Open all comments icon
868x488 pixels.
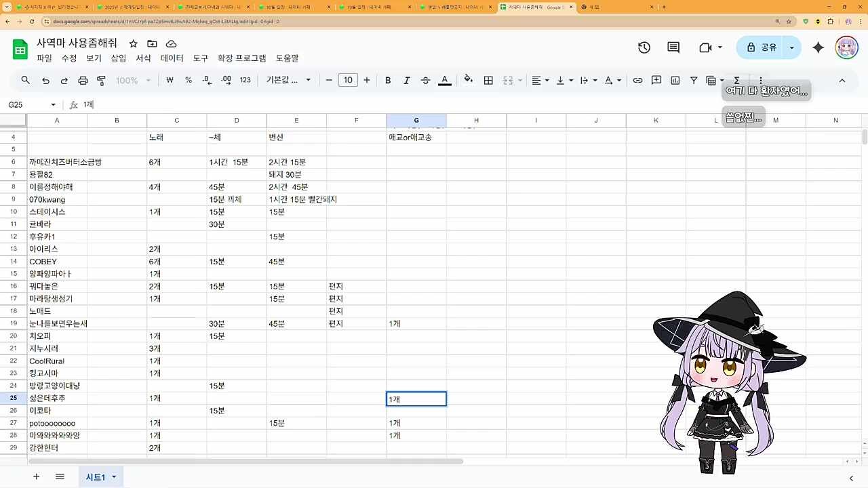(x=673, y=47)
